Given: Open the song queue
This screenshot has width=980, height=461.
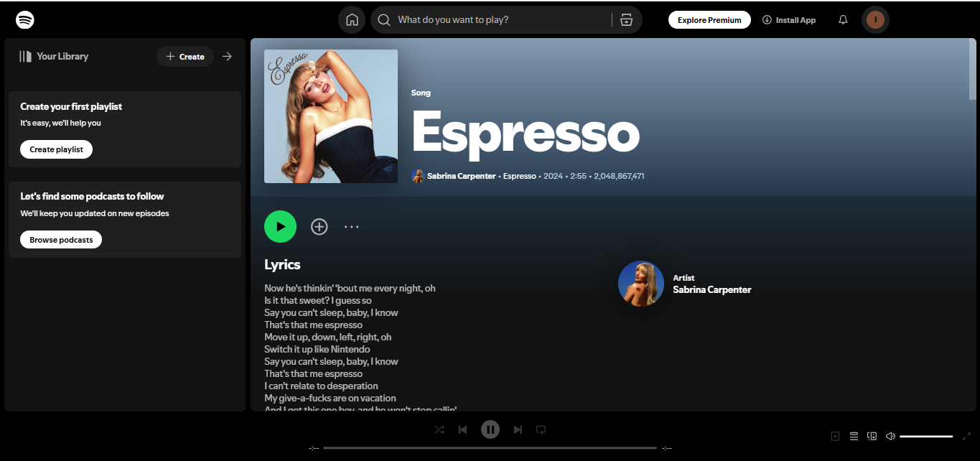Looking at the screenshot, I should [x=854, y=436].
